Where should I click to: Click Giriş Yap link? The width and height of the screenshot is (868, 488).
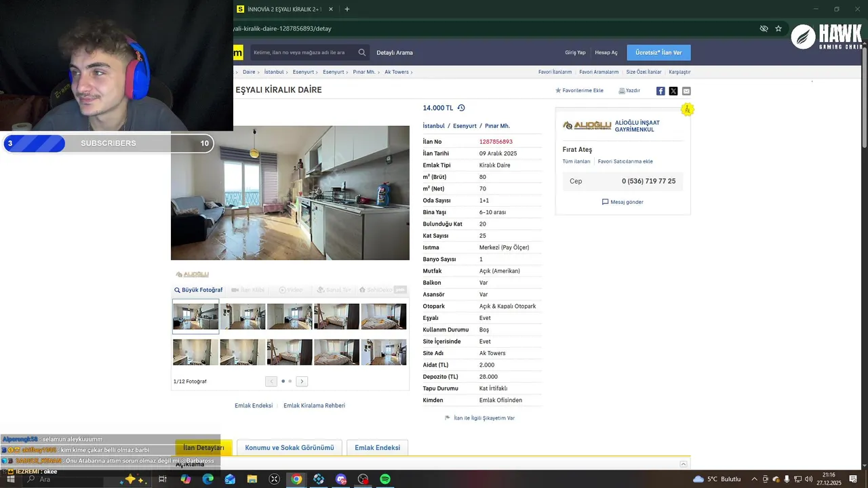(x=575, y=53)
